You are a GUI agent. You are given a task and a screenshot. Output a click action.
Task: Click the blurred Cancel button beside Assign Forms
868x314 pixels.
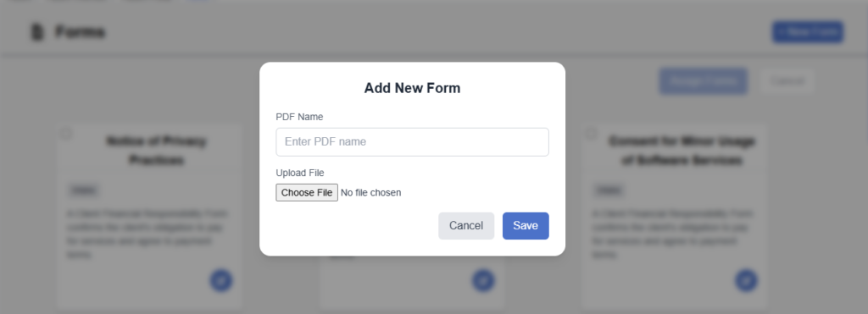787,81
